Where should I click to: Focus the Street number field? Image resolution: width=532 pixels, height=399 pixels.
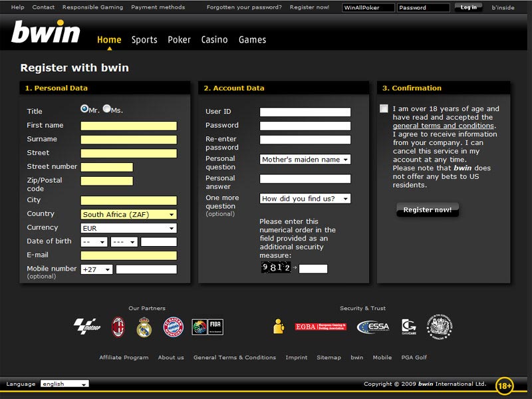107,168
